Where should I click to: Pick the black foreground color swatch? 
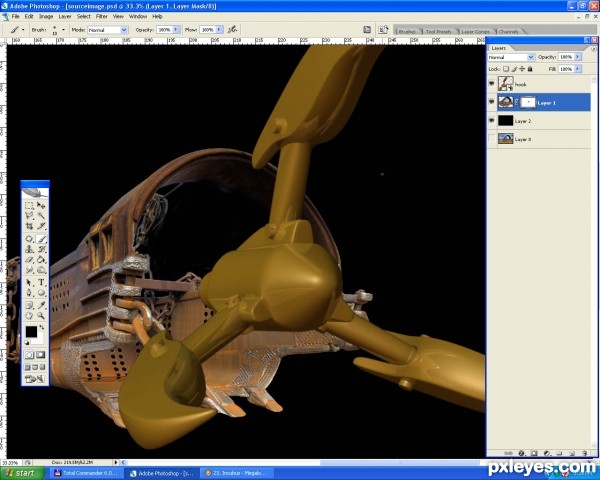31,331
